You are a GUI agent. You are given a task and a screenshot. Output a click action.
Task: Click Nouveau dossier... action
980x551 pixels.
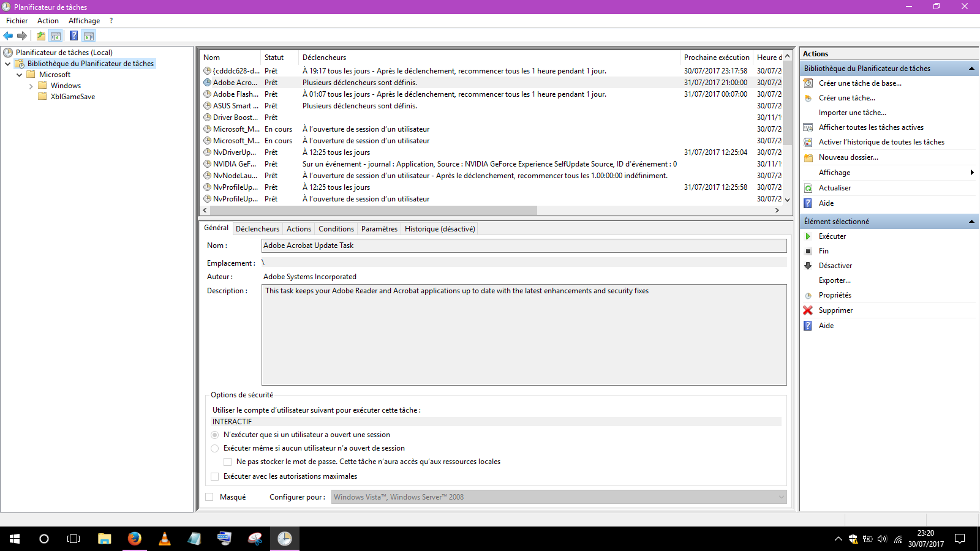(848, 157)
